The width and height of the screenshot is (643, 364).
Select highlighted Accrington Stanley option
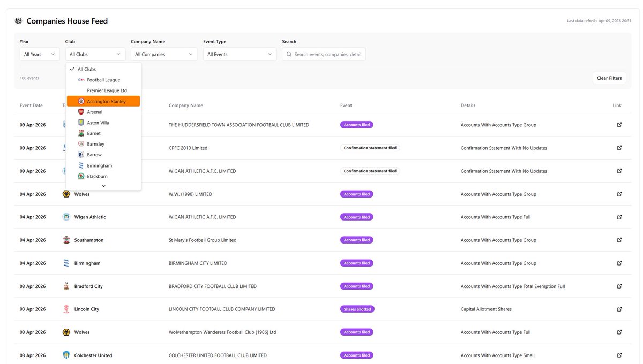[103, 101]
